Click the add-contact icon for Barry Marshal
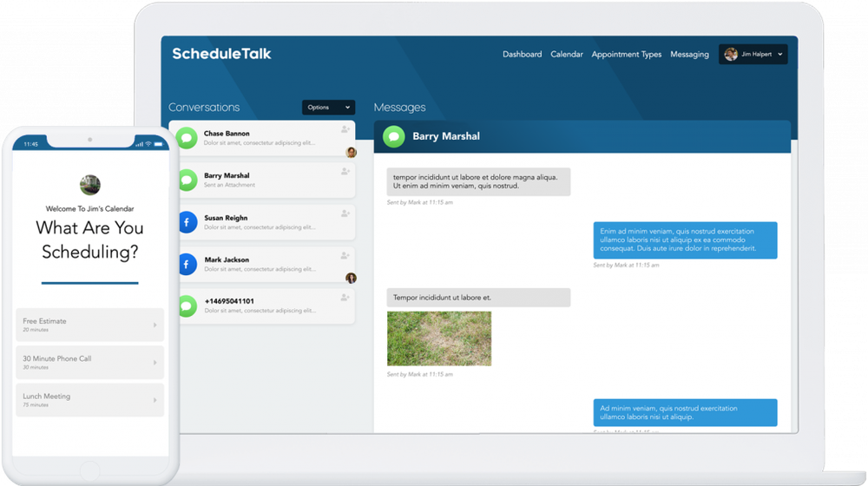 point(345,172)
